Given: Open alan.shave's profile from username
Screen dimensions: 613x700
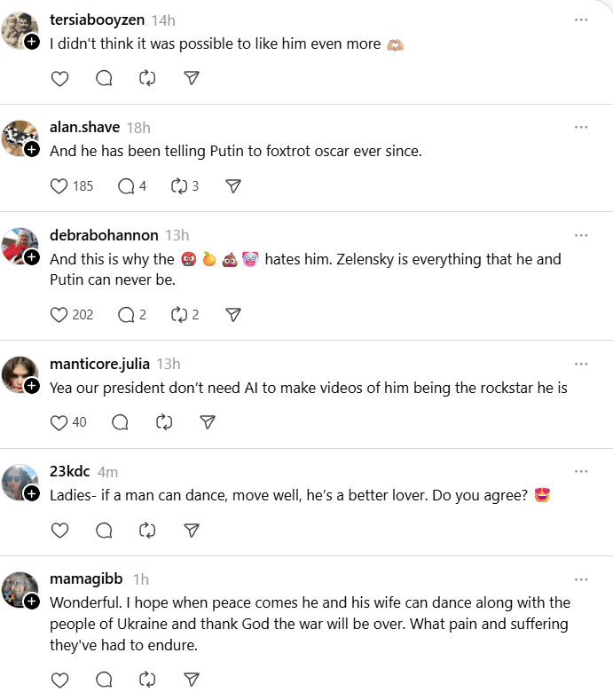Looking at the screenshot, I should pyautogui.click(x=84, y=128).
